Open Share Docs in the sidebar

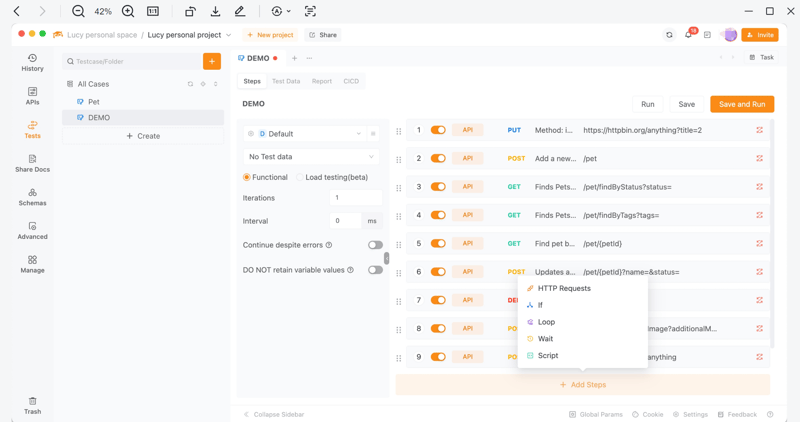pyautogui.click(x=32, y=163)
